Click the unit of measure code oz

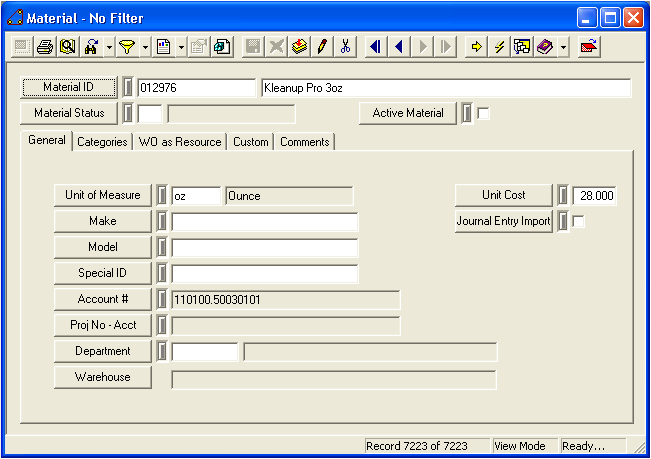tap(196, 196)
